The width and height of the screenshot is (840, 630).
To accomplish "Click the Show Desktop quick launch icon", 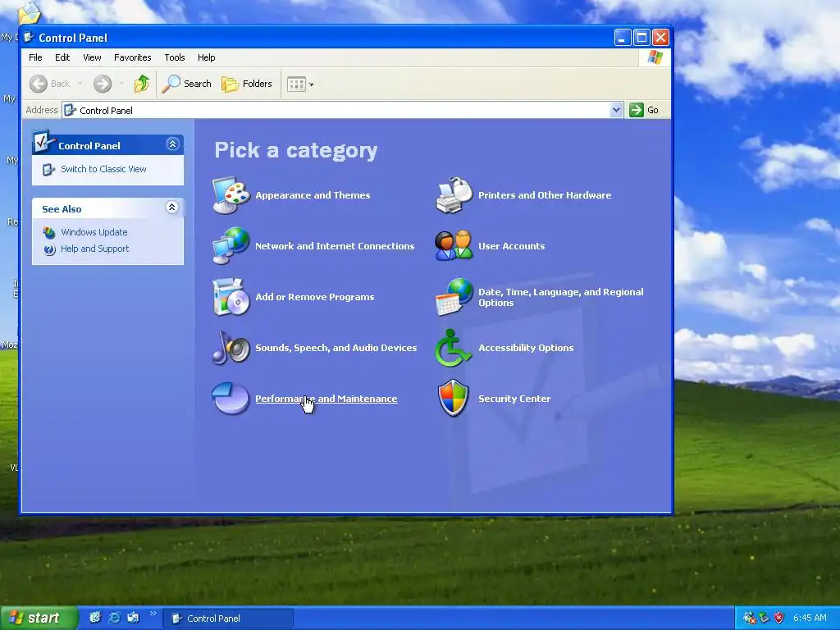I will click(95, 618).
